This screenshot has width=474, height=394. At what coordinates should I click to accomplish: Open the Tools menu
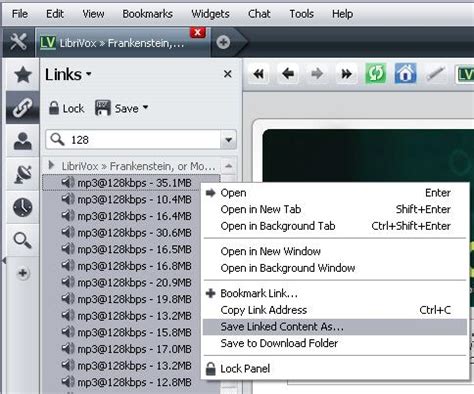click(x=301, y=14)
